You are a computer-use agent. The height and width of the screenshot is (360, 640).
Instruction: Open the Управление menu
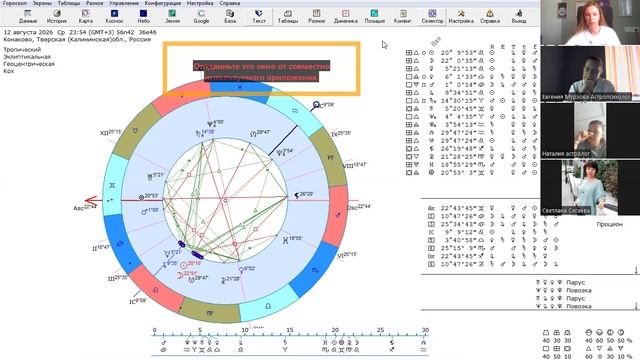[124, 3]
